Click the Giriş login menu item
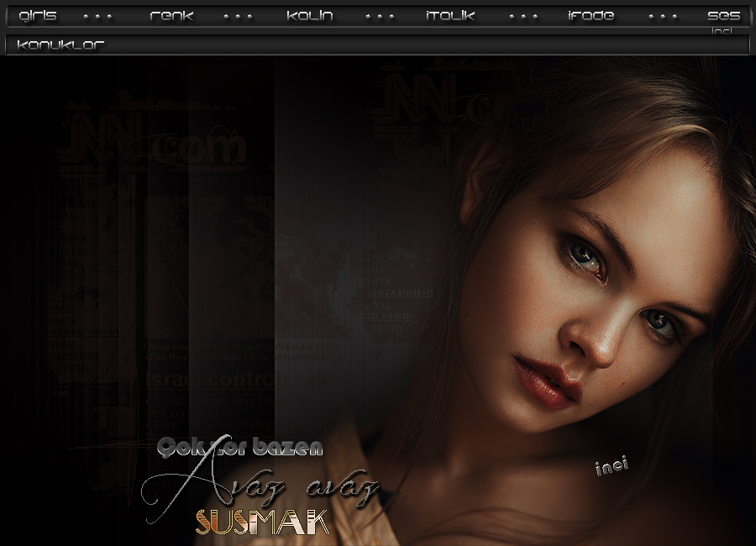 tap(38, 16)
